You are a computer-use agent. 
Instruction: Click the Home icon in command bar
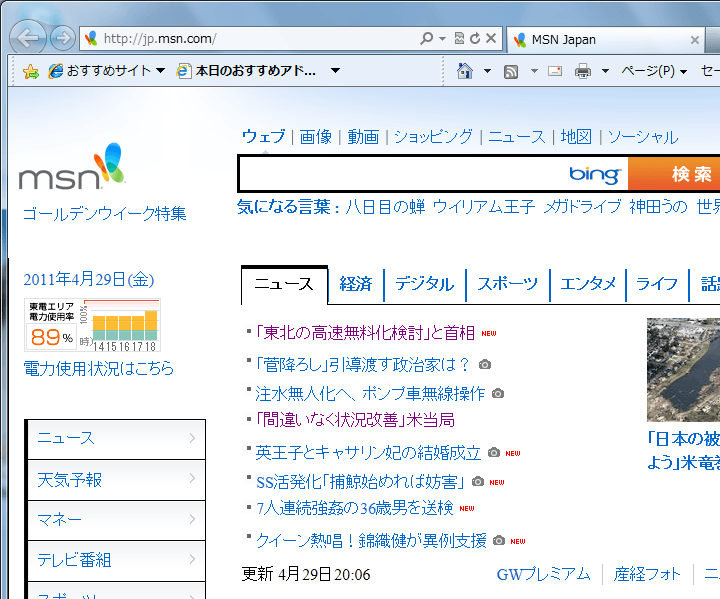(465, 71)
